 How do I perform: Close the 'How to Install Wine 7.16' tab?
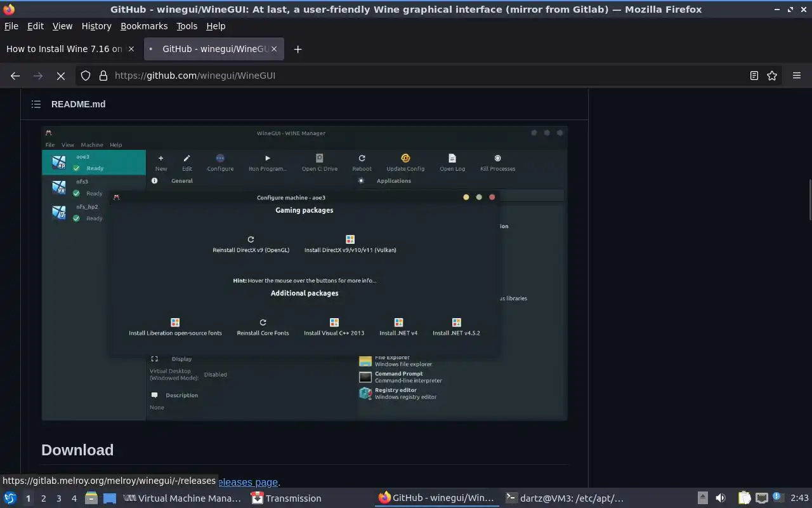131,49
